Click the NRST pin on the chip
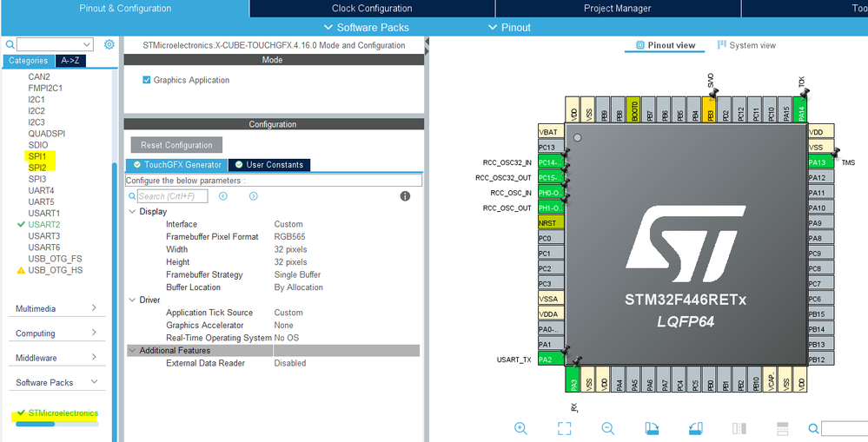868x442 pixels. click(x=551, y=223)
